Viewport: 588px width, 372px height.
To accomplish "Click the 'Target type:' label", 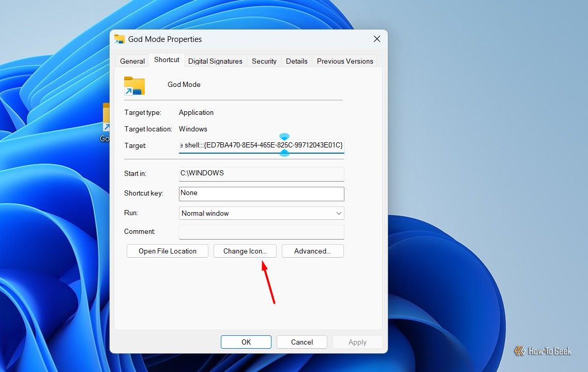I will coord(143,112).
